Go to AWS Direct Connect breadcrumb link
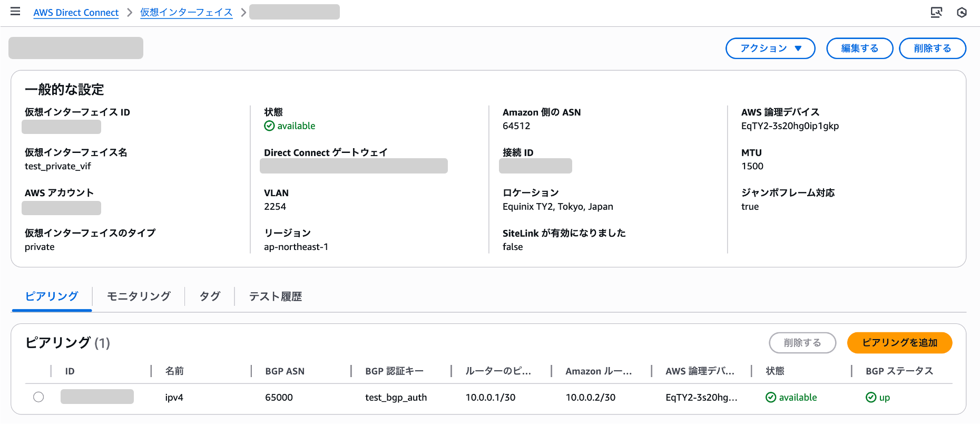Screen dimensions: 980x424 tap(76, 12)
